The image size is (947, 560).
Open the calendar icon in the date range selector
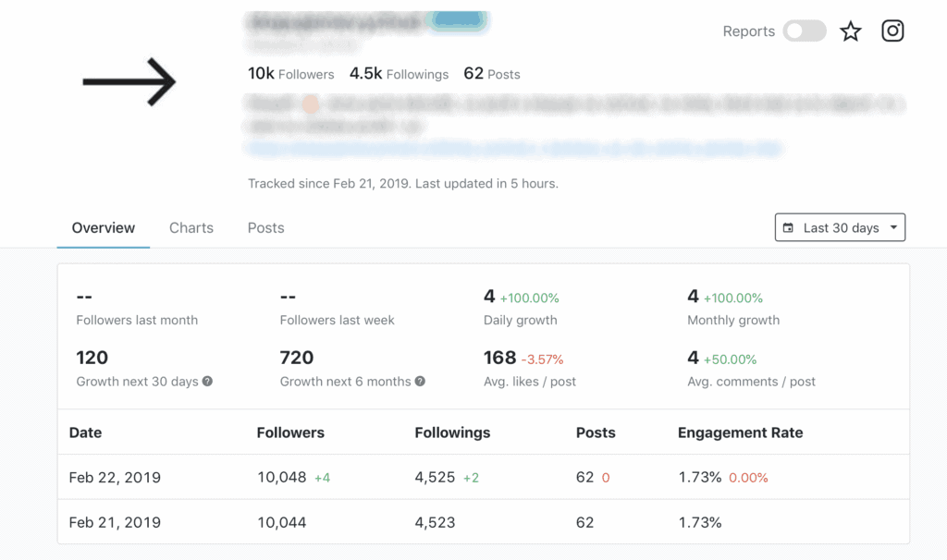(x=791, y=226)
